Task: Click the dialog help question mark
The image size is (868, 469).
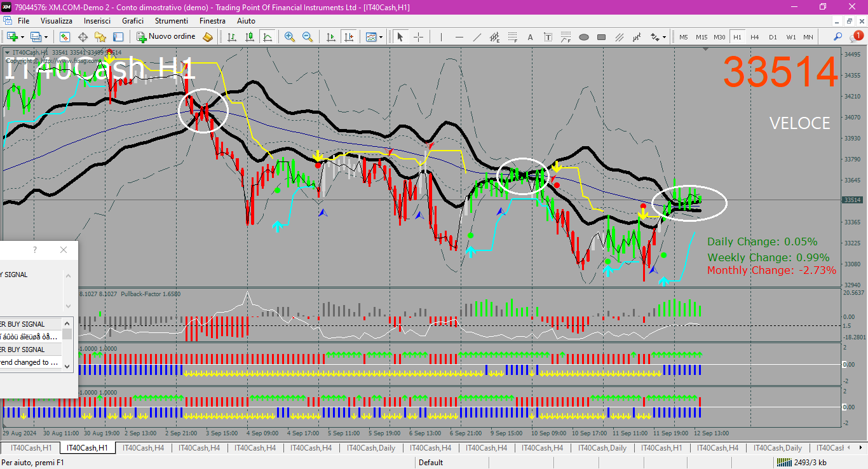Action: (x=35, y=250)
